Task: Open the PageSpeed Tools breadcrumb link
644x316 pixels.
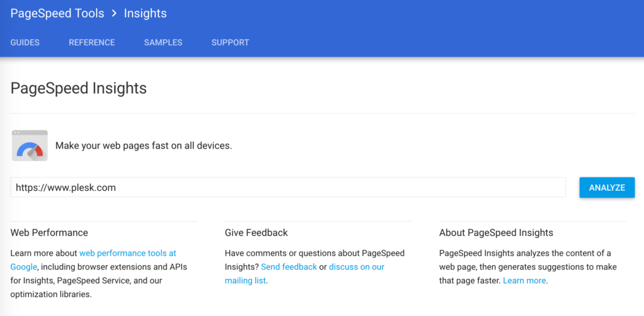Action: pos(57,13)
